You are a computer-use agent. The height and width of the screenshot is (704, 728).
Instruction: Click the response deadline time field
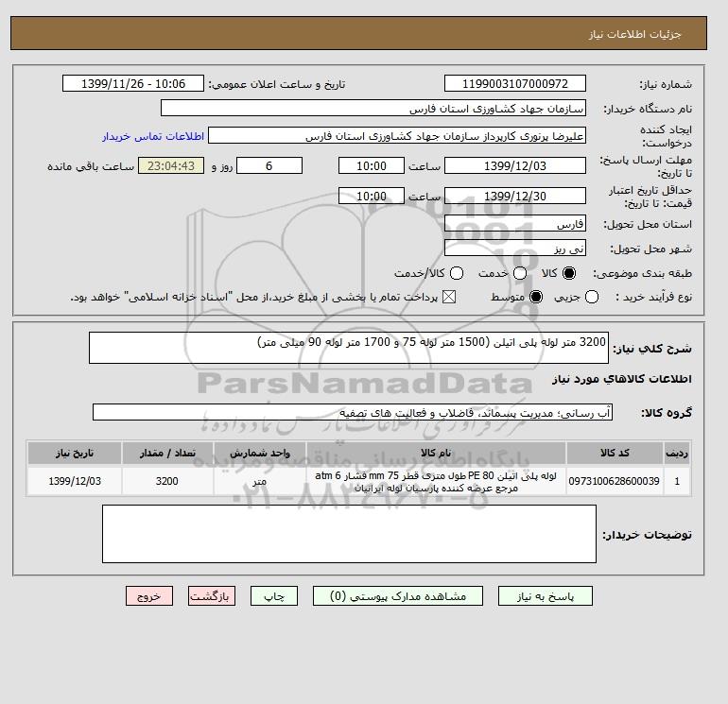(372, 165)
